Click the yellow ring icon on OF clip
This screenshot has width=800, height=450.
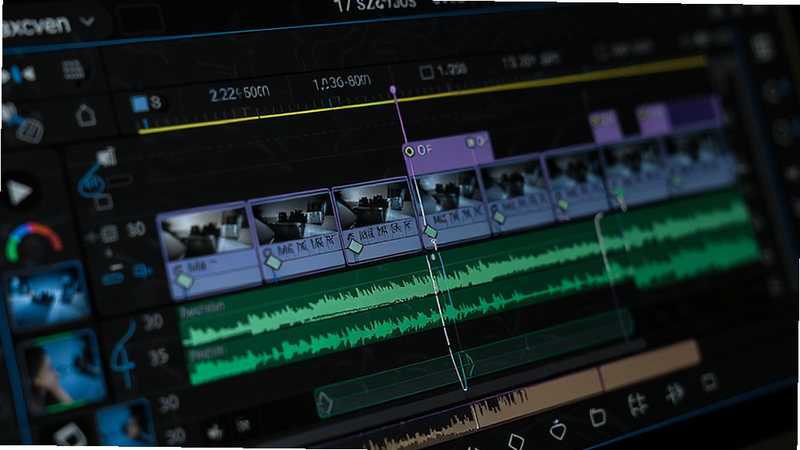click(x=409, y=152)
